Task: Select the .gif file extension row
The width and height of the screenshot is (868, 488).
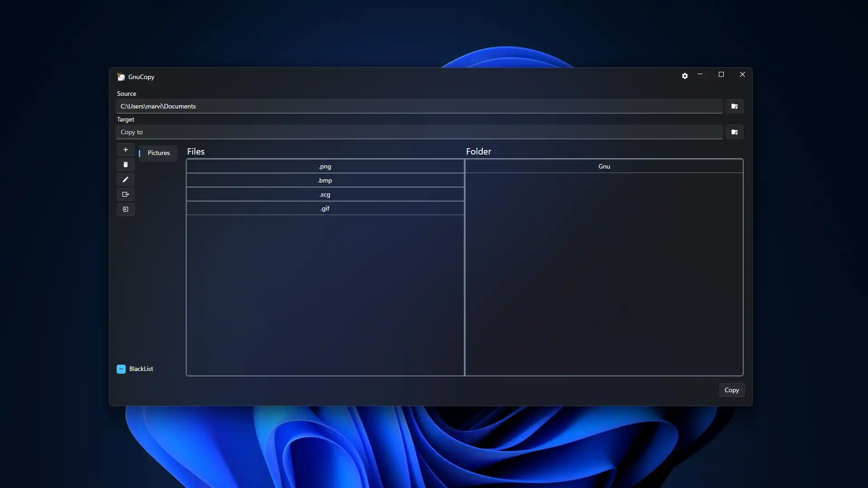Action: point(325,208)
